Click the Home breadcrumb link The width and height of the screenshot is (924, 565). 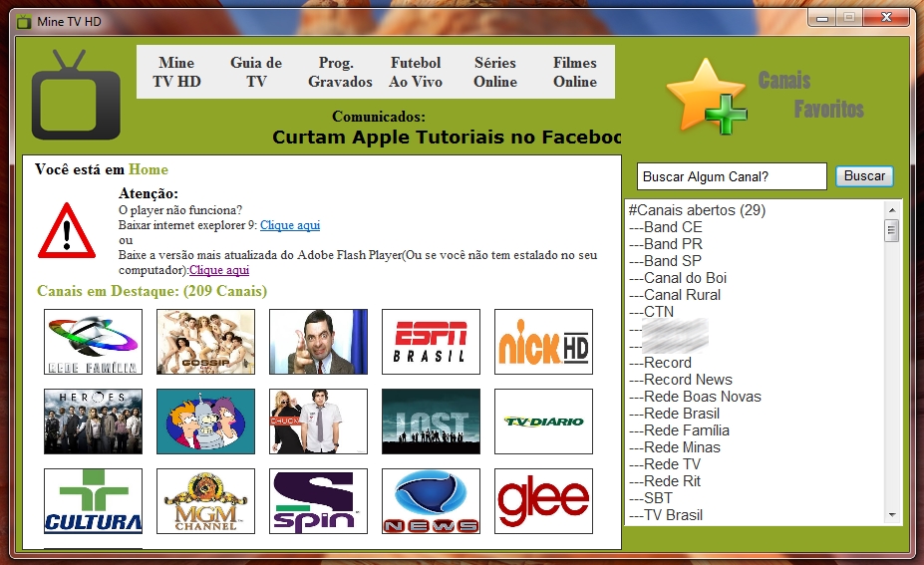(x=149, y=169)
